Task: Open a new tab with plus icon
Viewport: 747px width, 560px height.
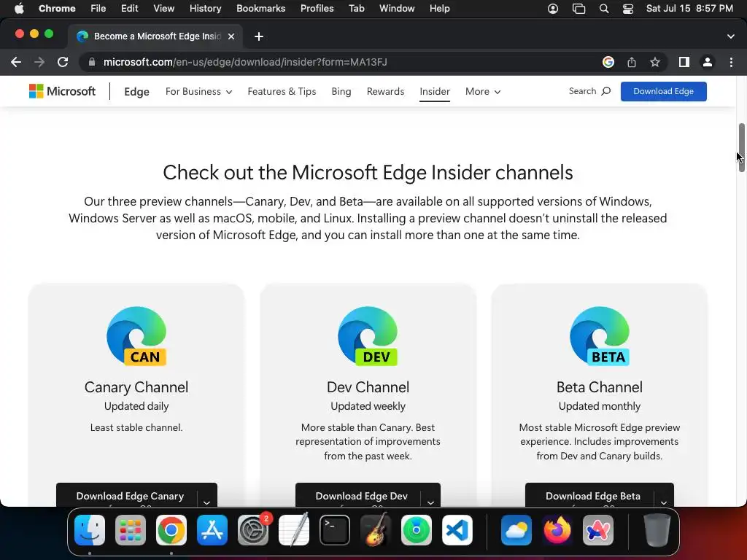Action: [259, 36]
